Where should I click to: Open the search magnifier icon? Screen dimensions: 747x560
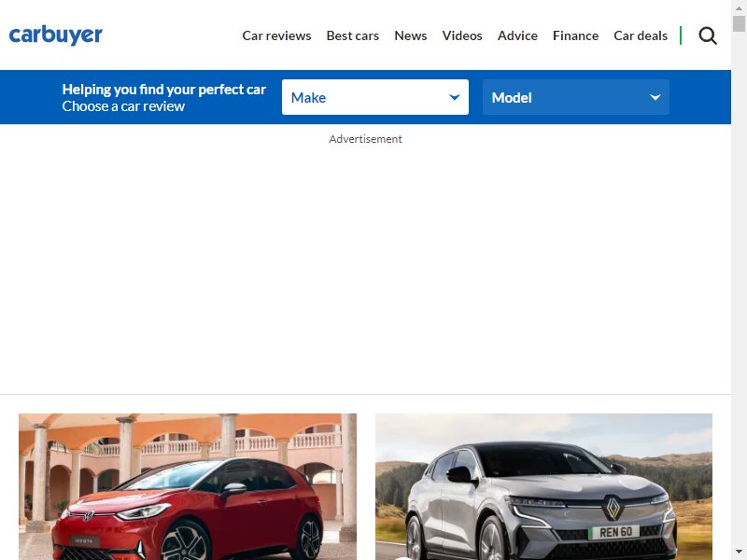tap(708, 35)
